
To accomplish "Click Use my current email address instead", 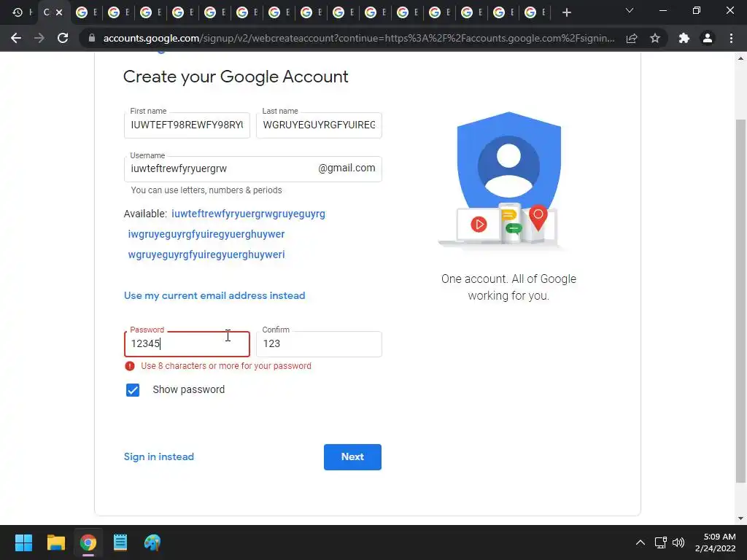I will tap(214, 295).
